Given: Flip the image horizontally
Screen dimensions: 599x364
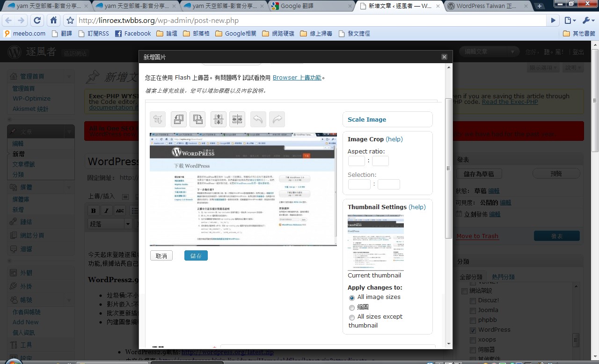Looking at the screenshot, I should click(238, 119).
